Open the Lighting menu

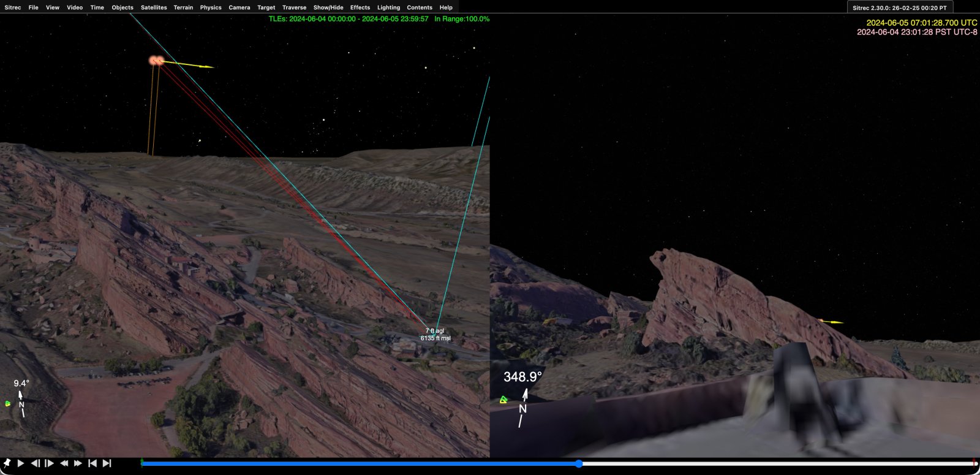(x=388, y=7)
